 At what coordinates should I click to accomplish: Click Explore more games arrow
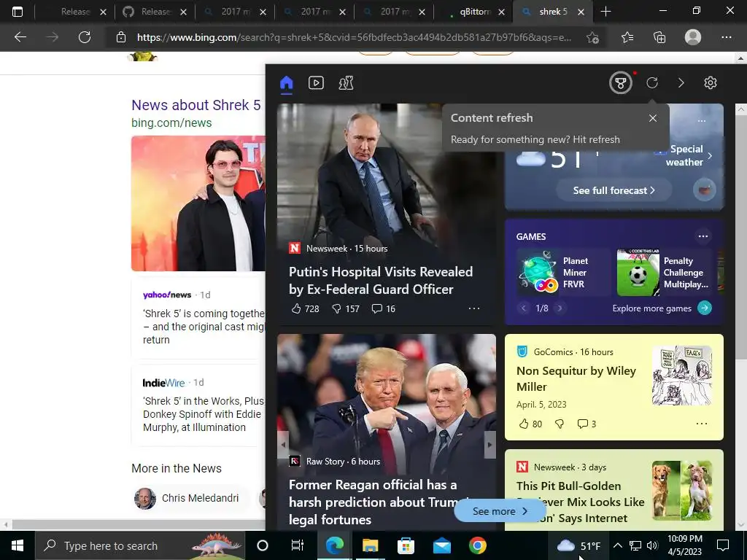coord(704,308)
